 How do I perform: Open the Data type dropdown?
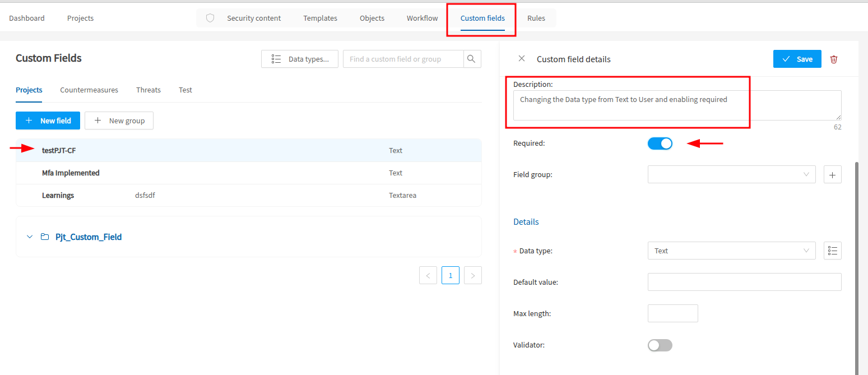click(x=732, y=251)
